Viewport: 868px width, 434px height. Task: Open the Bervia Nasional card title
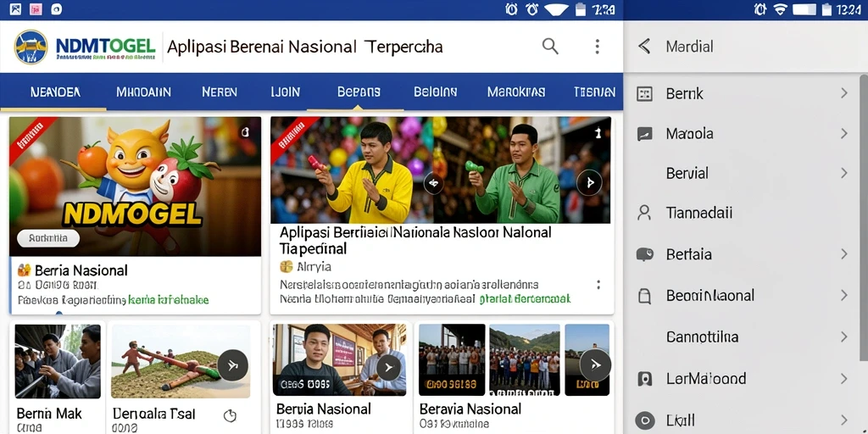point(323,409)
